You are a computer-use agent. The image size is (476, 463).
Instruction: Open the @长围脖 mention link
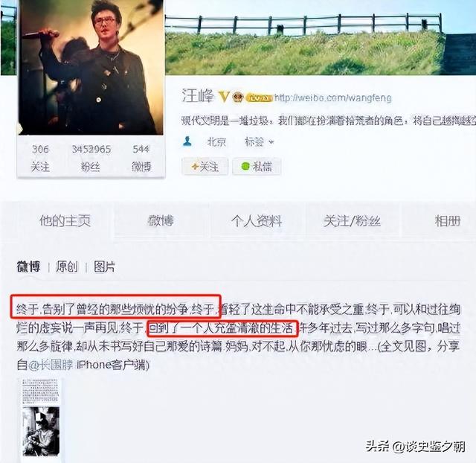tap(51, 365)
